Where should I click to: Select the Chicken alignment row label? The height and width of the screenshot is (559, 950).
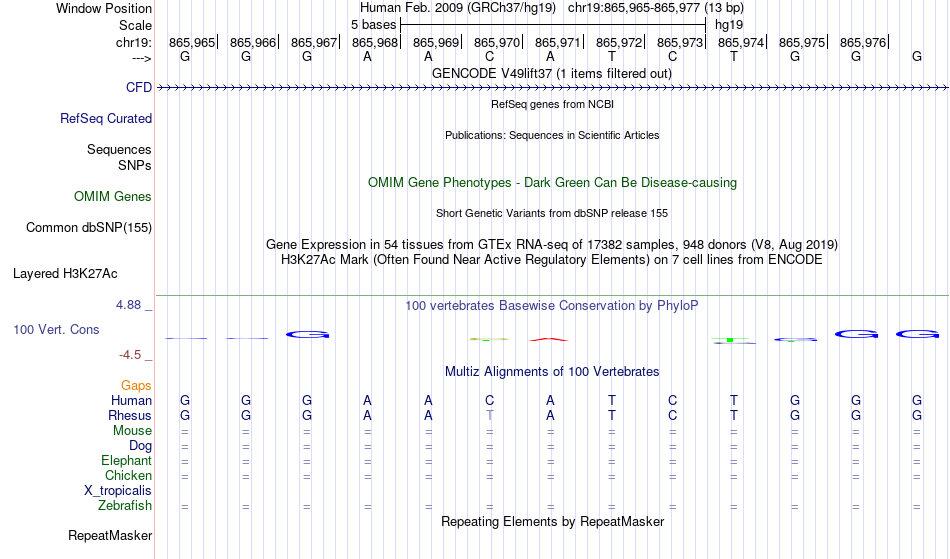click(x=128, y=475)
